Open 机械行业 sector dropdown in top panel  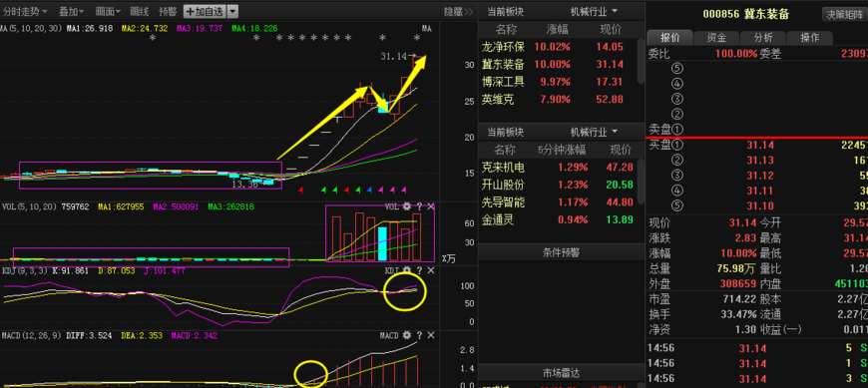coord(595,12)
